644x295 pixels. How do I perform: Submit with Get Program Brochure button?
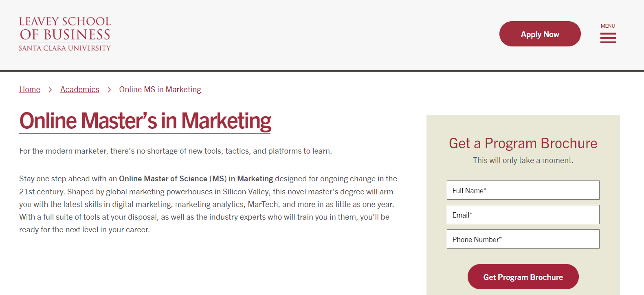(523, 277)
